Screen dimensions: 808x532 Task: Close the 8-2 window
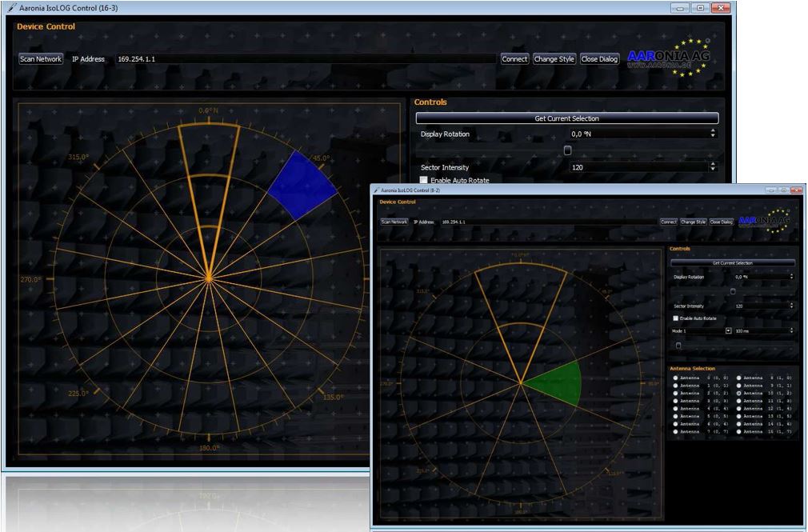(796, 190)
